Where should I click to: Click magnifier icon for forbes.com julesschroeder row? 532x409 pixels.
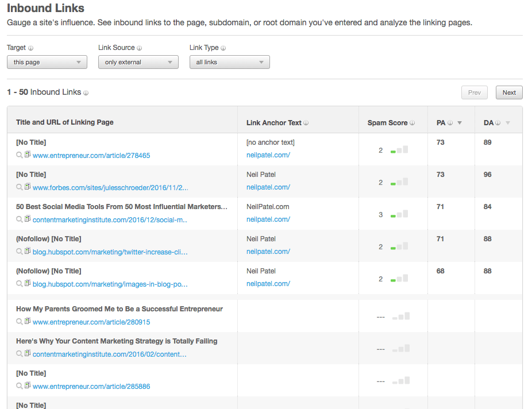click(20, 187)
